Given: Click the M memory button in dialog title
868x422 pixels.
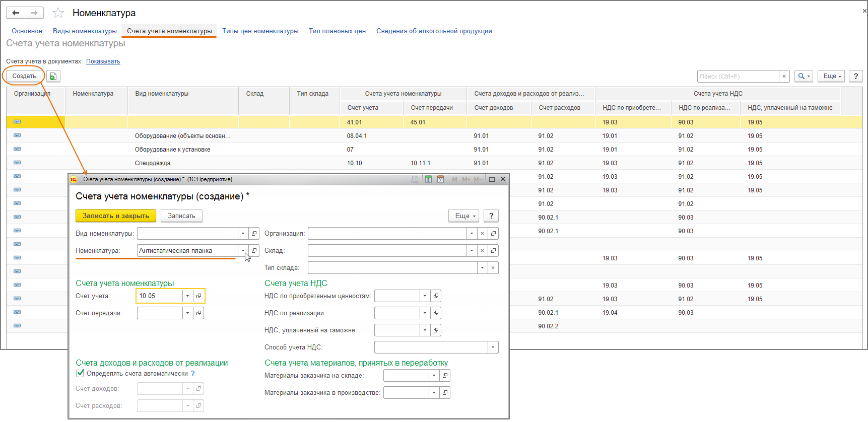Looking at the screenshot, I should coord(454,179).
